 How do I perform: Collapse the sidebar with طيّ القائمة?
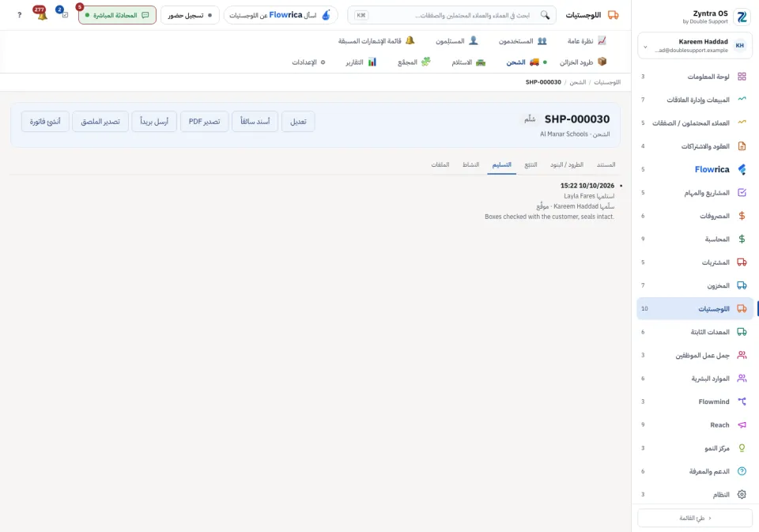(695, 518)
